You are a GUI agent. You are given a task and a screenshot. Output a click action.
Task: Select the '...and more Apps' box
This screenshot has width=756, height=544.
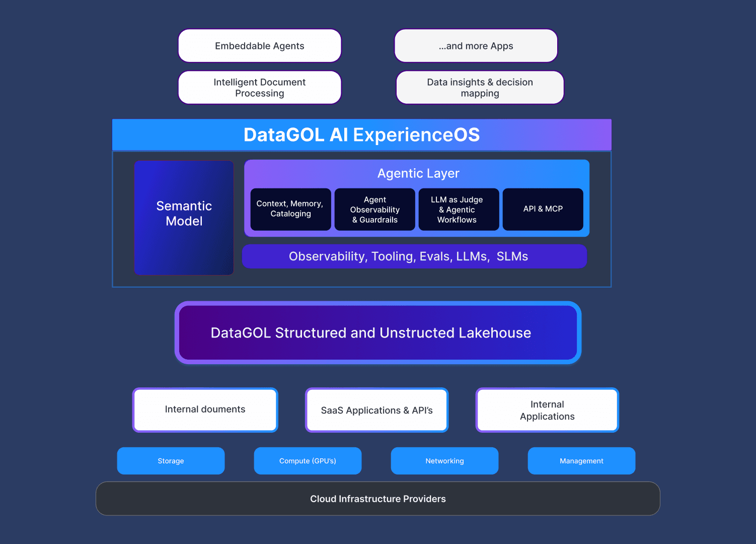(x=476, y=46)
